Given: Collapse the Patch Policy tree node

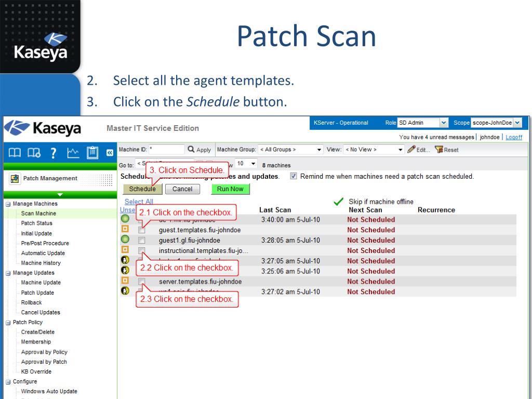Looking at the screenshot, I should coord(8,323).
